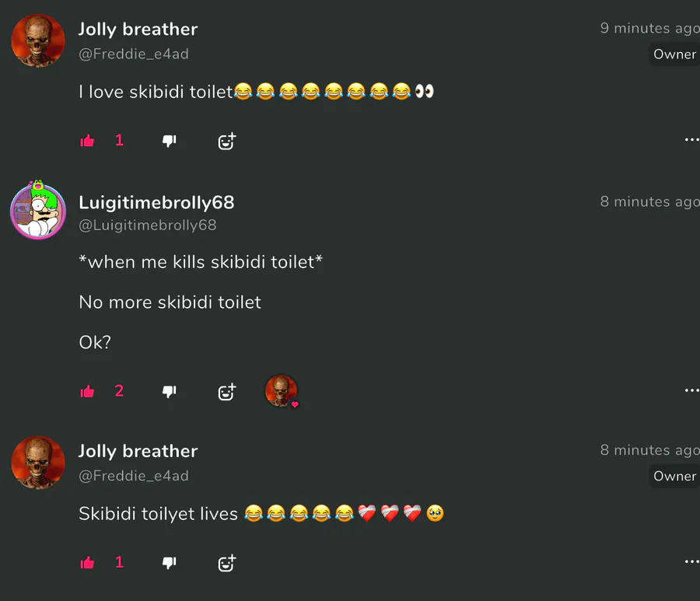Screen dimensions: 700x601
Task: Like the 'Skibidi toilyet lives' comment
Action: tap(87, 563)
